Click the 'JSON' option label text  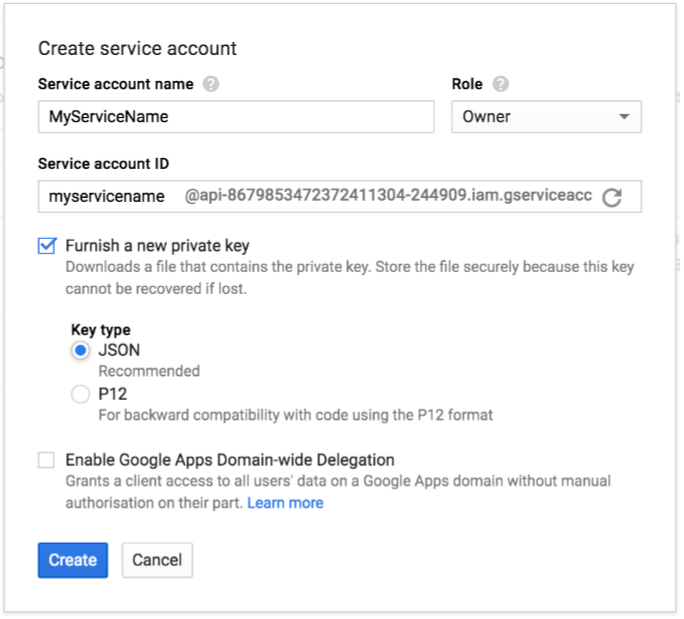coord(119,351)
